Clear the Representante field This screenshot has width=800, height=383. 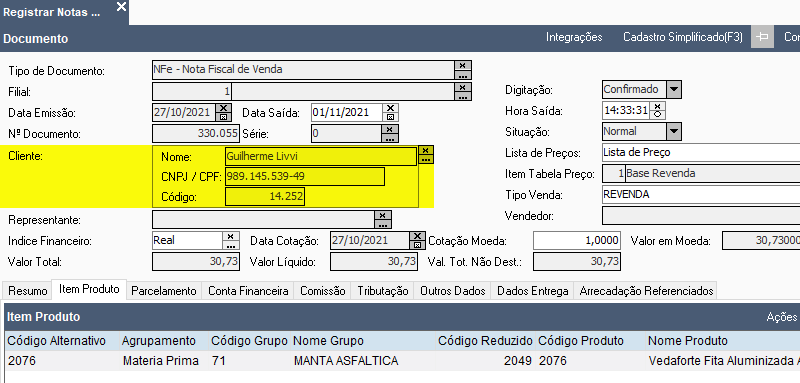[383, 215]
